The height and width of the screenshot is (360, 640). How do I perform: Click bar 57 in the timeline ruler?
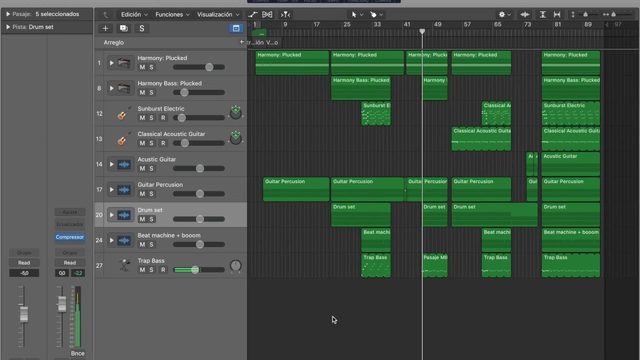coord(467,24)
